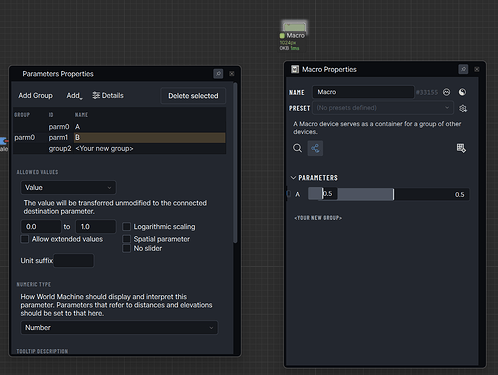
Task: Click the round icon next to #33155
Action: (446, 92)
